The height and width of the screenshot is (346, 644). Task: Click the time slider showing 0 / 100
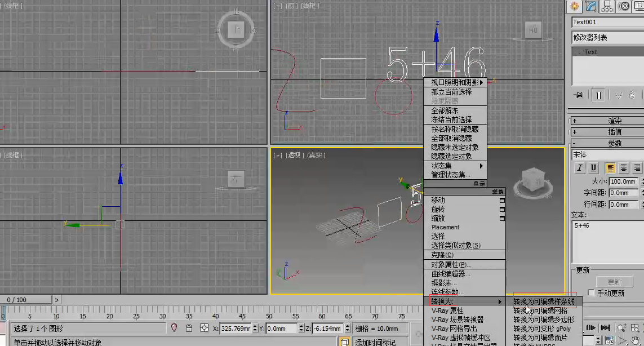(x=26, y=300)
